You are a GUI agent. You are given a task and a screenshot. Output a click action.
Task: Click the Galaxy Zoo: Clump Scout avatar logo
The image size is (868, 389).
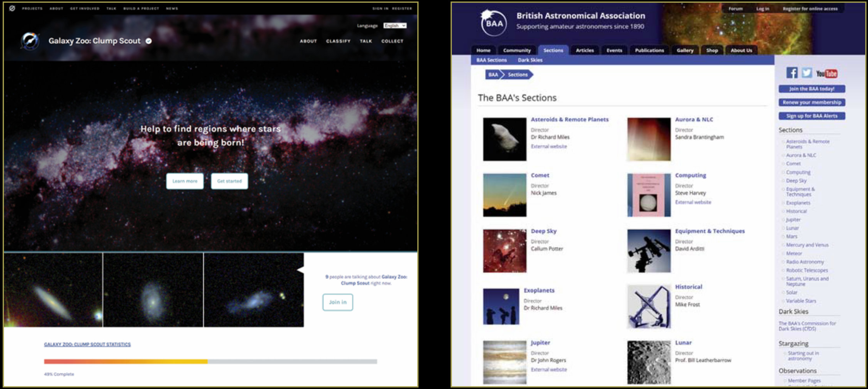click(x=30, y=41)
